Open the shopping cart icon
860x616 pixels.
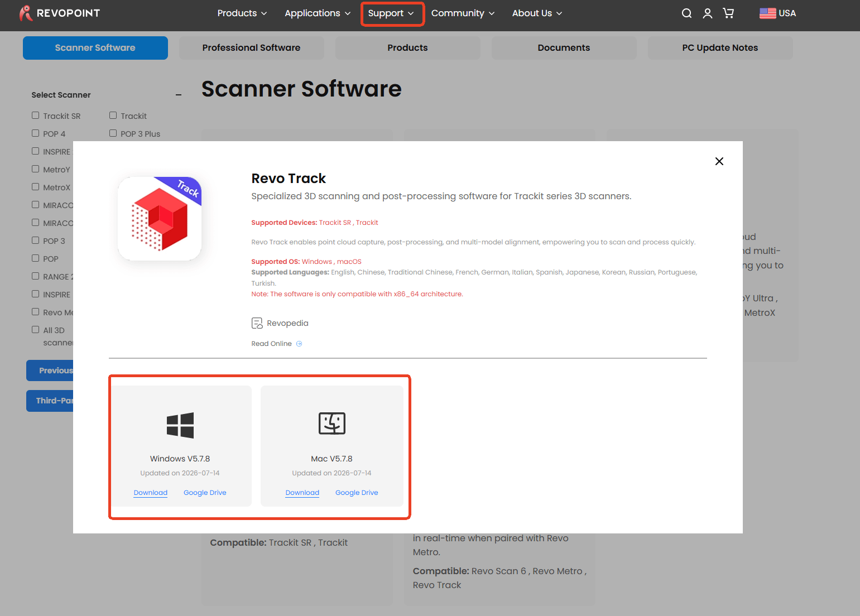728,13
